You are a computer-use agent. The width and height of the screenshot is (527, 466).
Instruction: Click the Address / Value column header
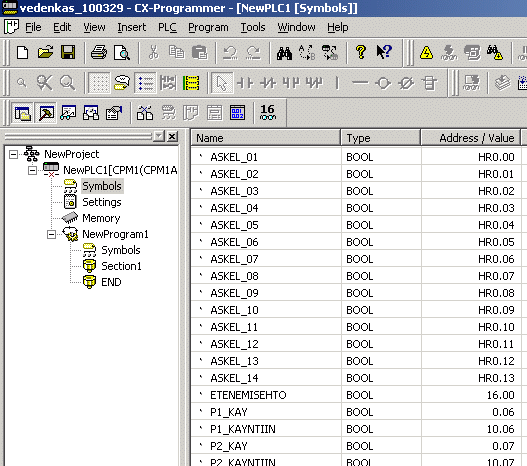coord(471,138)
